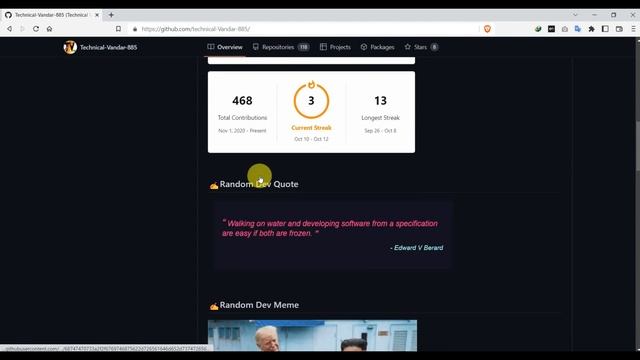Open the Projects tab
The height and width of the screenshot is (360, 640).
[335, 47]
